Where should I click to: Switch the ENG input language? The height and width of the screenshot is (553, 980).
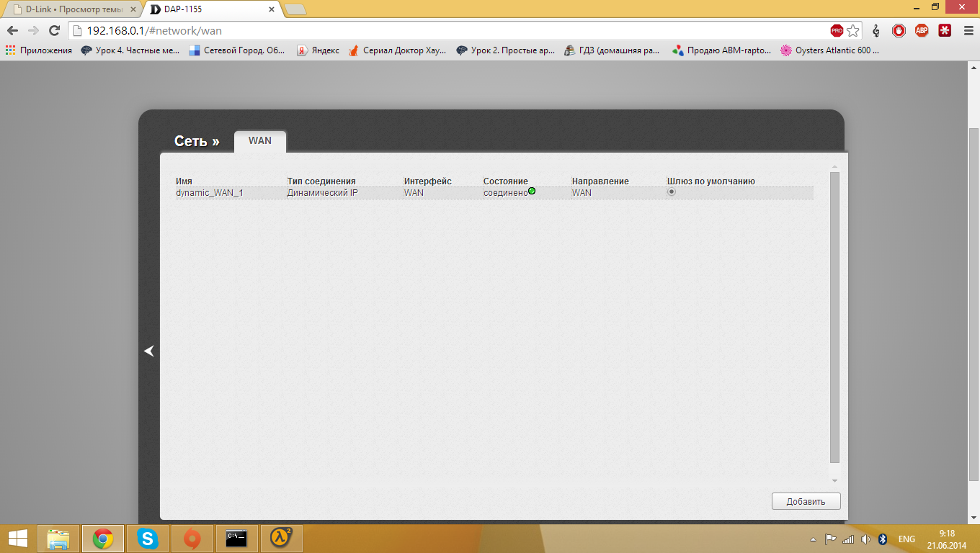point(906,539)
